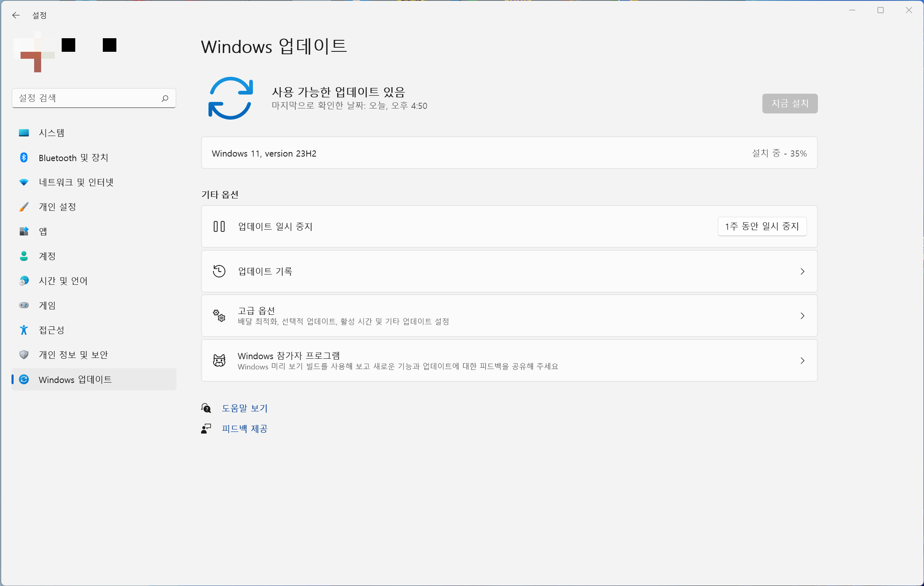Image resolution: width=924 pixels, height=586 pixels.
Task: Open the 도움말 보기 link
Action: coord(245,408)
